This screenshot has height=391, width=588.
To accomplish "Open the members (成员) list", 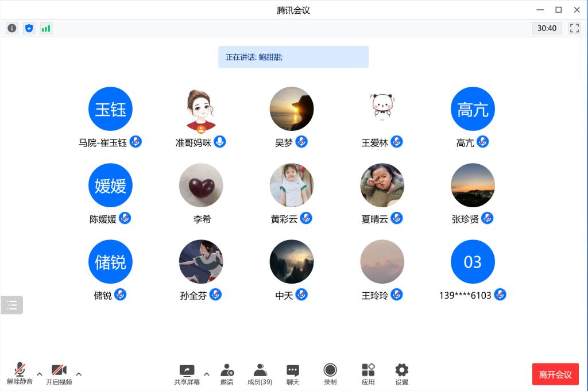I will (x=260, y=374).
